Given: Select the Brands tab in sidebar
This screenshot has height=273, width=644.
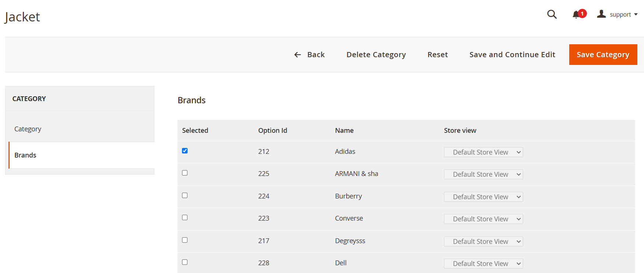Looking at the screenshot, I should [81, 155].
